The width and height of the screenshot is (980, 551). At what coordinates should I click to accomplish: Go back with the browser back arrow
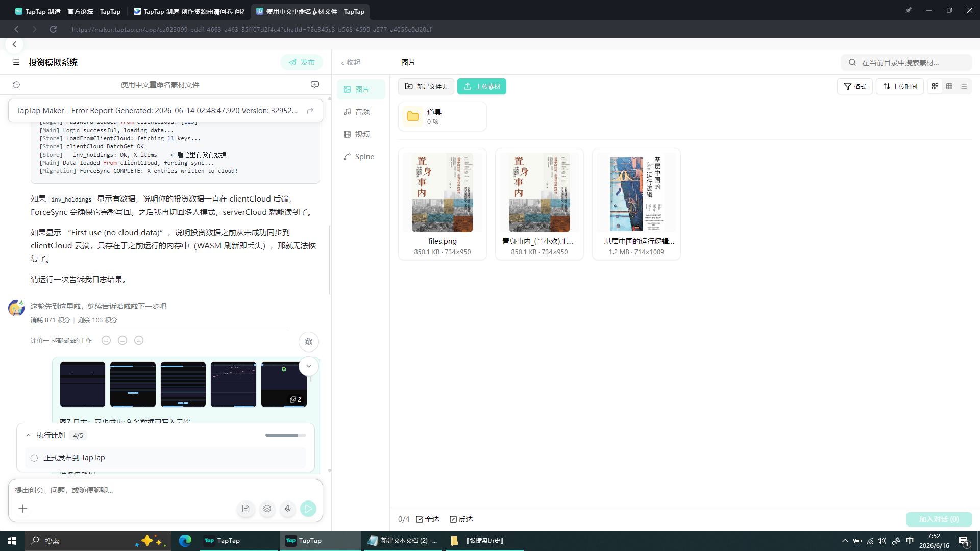(x=16, y=29)
